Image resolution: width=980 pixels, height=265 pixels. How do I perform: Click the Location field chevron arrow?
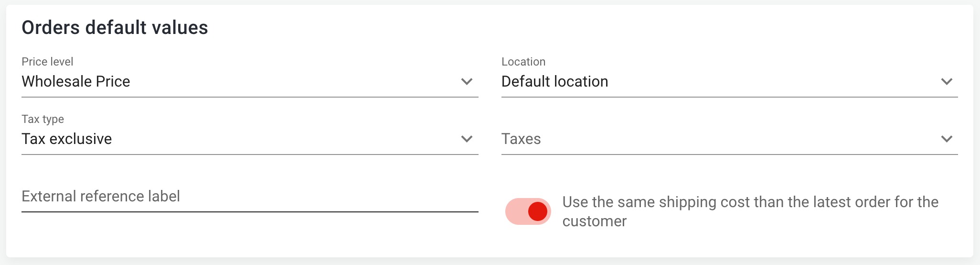tap(947, 82)
